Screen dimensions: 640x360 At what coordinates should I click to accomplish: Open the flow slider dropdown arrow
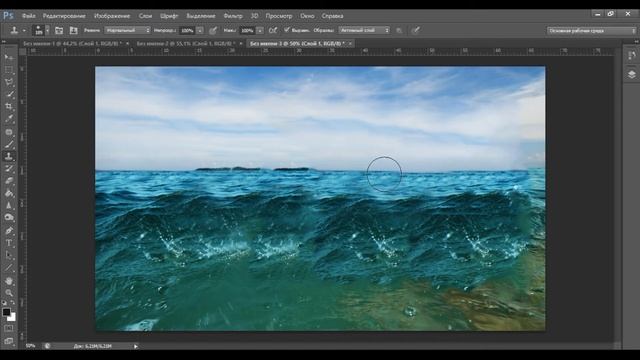260,30
